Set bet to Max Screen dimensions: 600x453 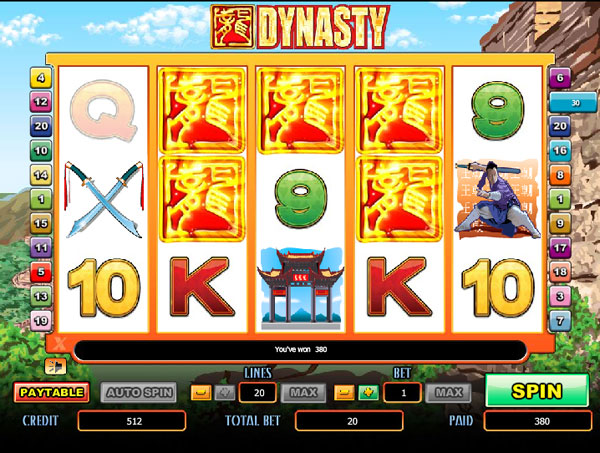pyautogui.click(x=448, y=393)
